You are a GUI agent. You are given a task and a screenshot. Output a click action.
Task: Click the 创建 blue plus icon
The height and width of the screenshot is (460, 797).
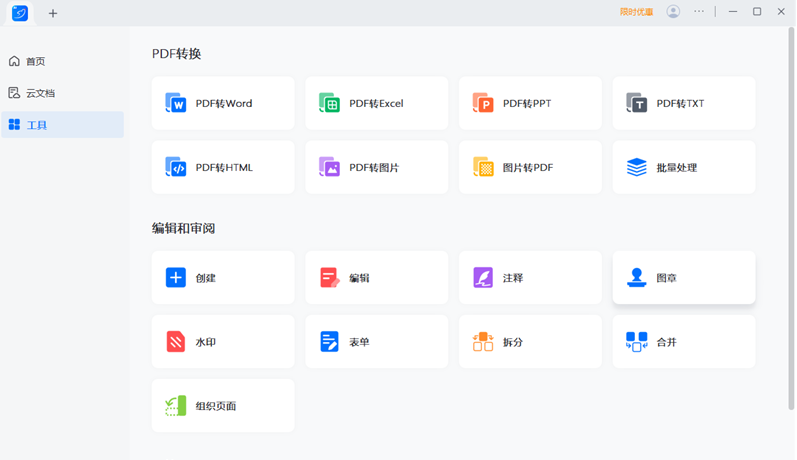point(176,278)
